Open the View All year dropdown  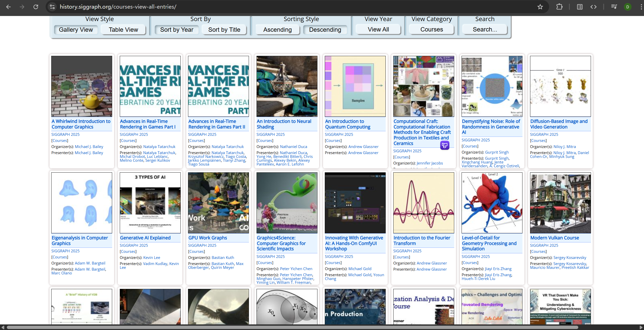378,29
